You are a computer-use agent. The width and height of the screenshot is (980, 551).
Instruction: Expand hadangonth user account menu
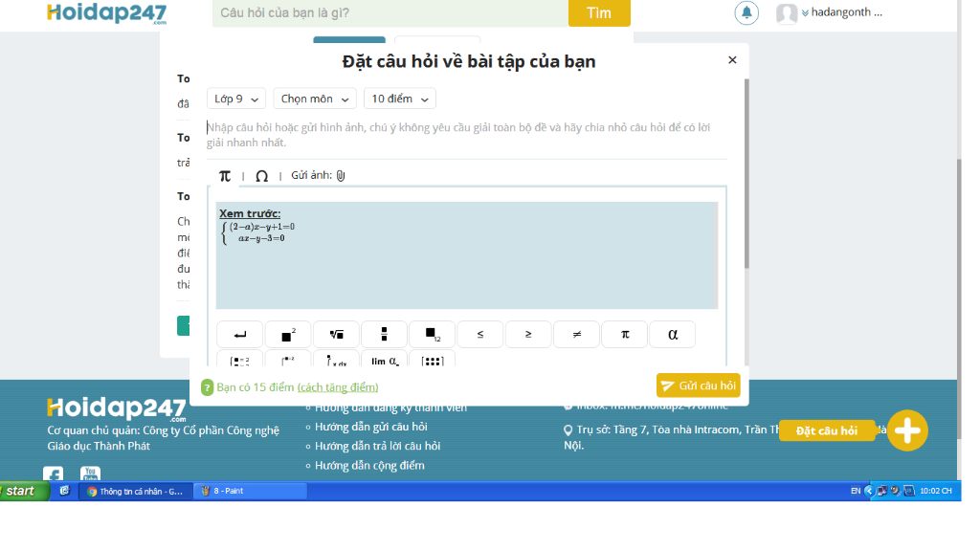[842, 12]
